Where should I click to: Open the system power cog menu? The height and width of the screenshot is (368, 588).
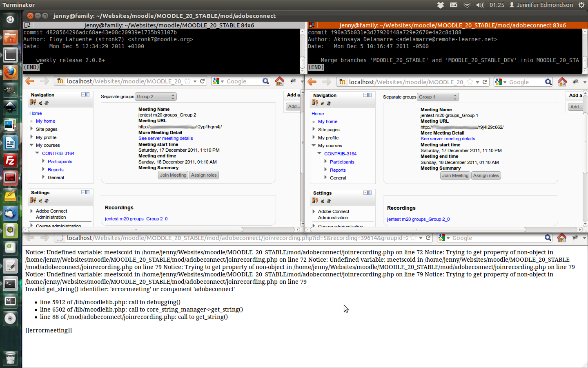(581, 5)
